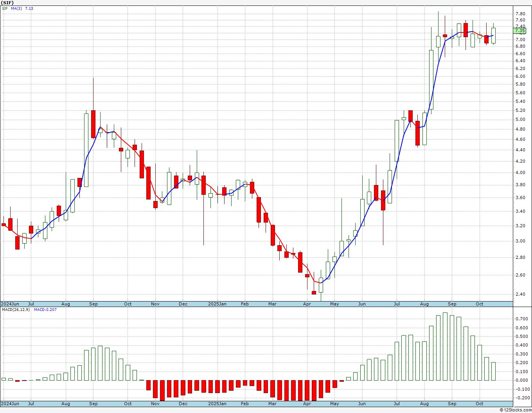532x413 pixels.
Task: Click the 0.700 MACD axis label
Action: click(x=521, y=319)
